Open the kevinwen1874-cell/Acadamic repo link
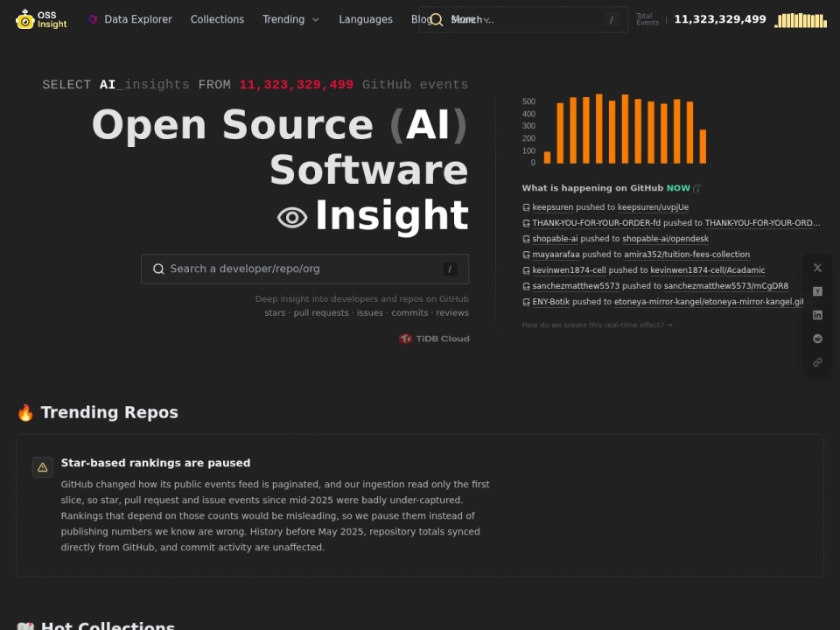 (x=707, y=270)
